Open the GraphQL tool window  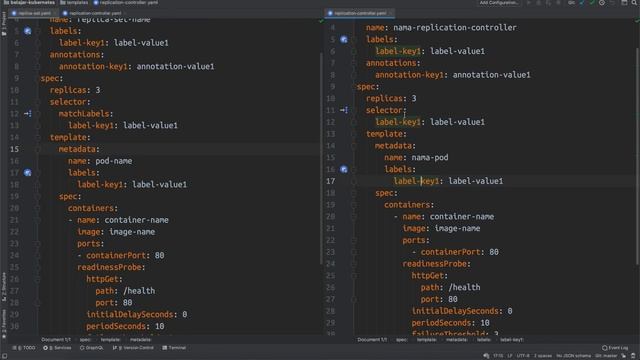pos(91,348)
